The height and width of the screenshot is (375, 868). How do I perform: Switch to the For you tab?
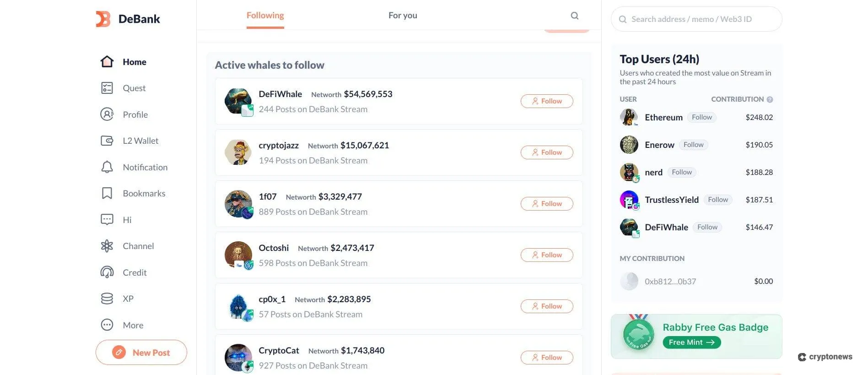[403, 16]
